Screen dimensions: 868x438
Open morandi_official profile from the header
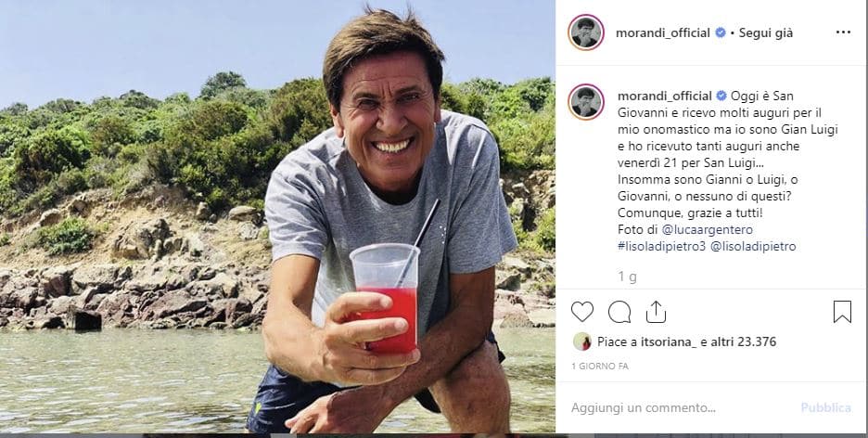[662, 32]
